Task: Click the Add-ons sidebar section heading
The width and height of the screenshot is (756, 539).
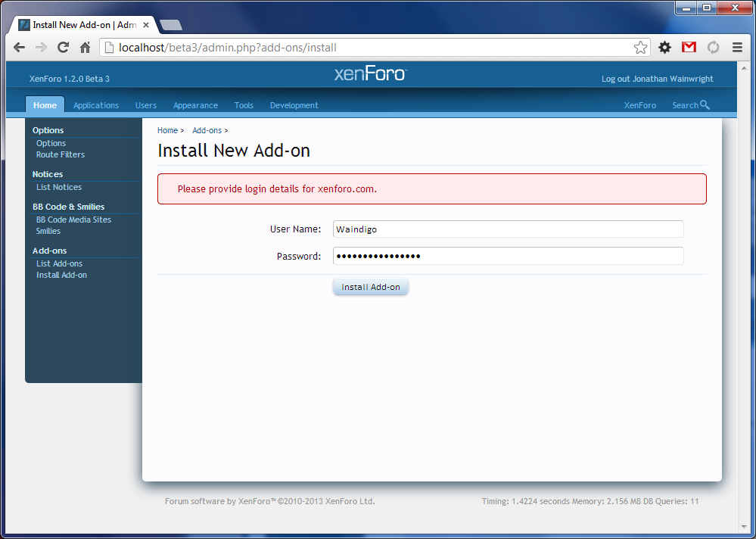Action: (49, 251)
